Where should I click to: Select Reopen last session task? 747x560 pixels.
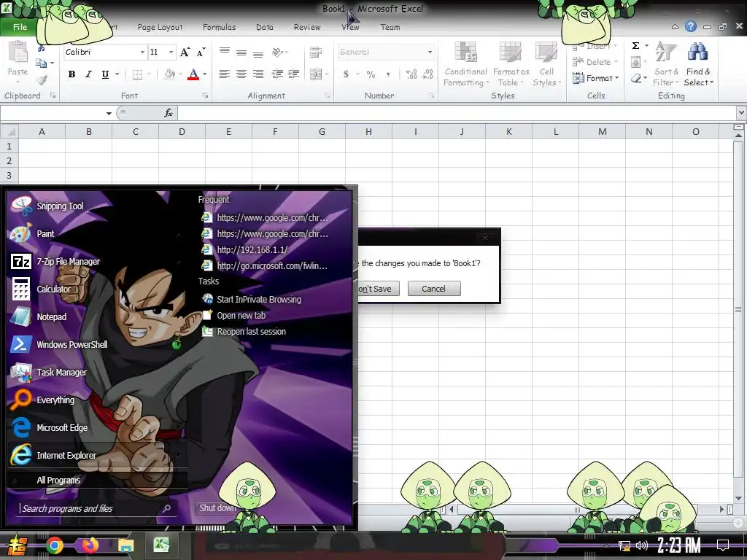[x=251, y=332]
